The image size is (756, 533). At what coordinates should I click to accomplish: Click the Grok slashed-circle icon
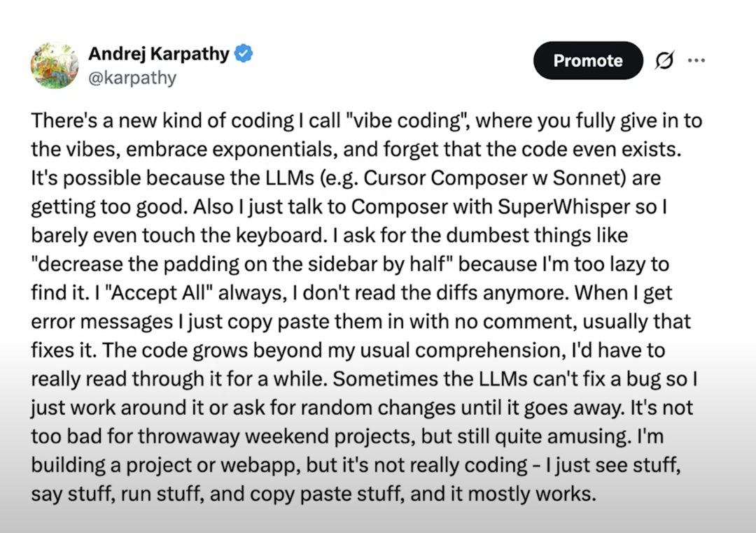(664, 61)
